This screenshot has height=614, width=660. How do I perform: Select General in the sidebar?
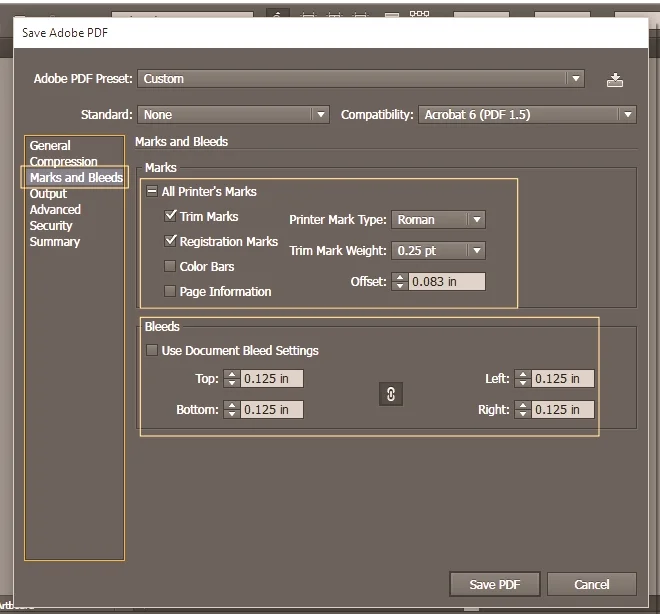[50, 146]
